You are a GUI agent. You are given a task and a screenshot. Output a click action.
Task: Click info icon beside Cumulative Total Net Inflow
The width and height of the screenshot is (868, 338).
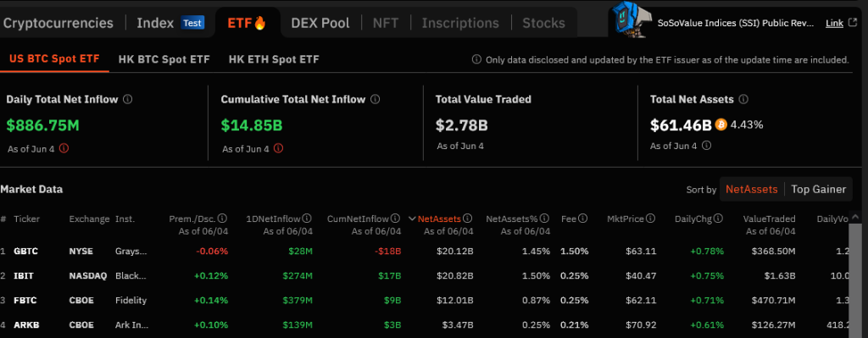[375, 100]
